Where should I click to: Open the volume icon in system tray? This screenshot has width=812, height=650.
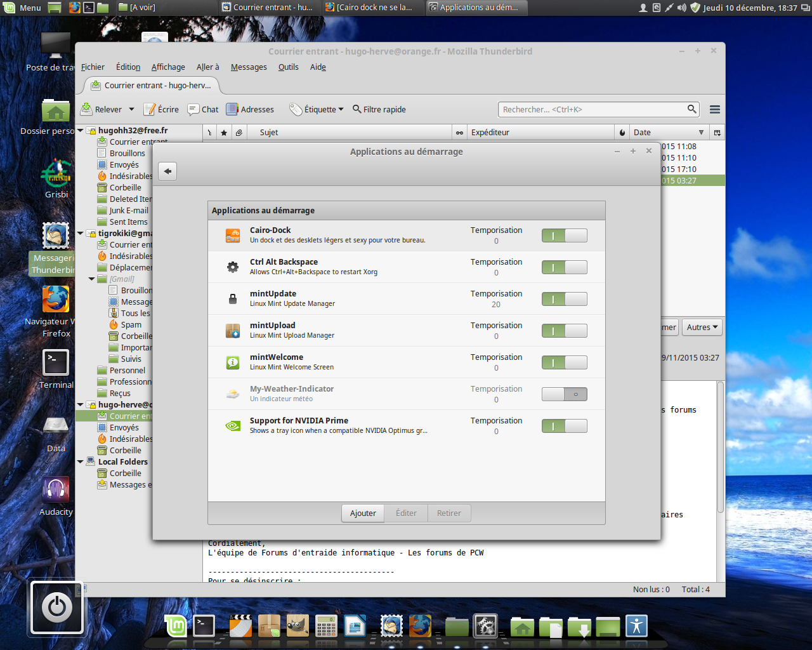pos(681,8)
